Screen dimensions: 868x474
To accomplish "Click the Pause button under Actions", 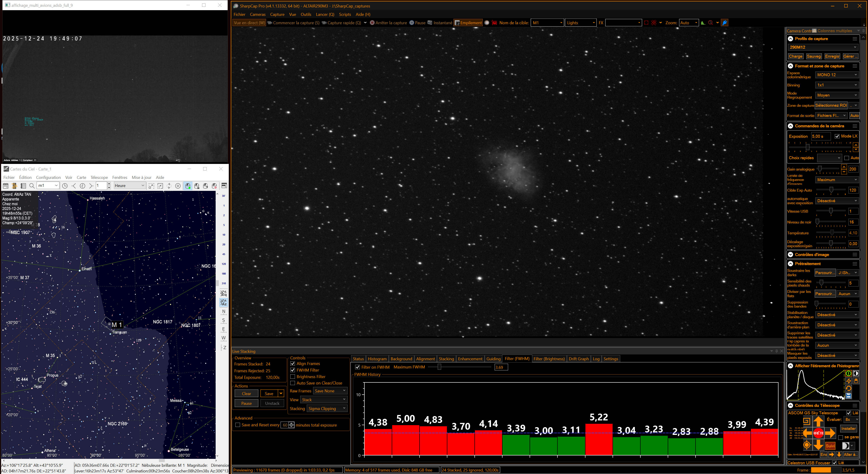I will pos(246,403).
